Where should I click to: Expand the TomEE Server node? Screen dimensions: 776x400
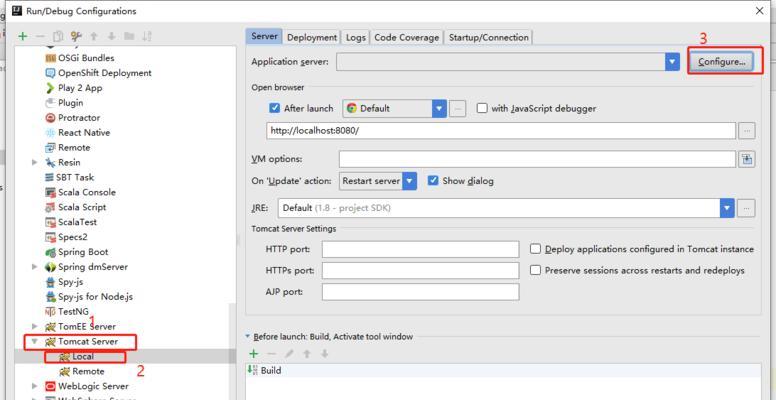coord(35,326)
